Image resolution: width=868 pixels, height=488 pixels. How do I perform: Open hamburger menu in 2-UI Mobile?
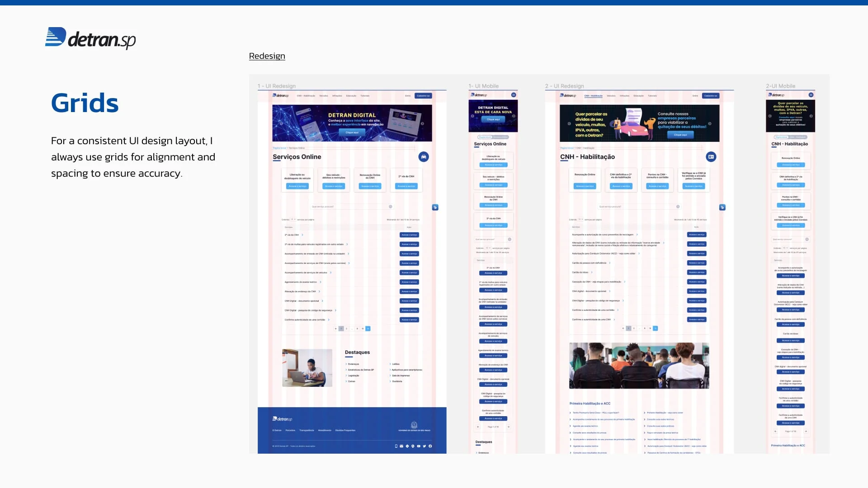[x=811, y=95]
